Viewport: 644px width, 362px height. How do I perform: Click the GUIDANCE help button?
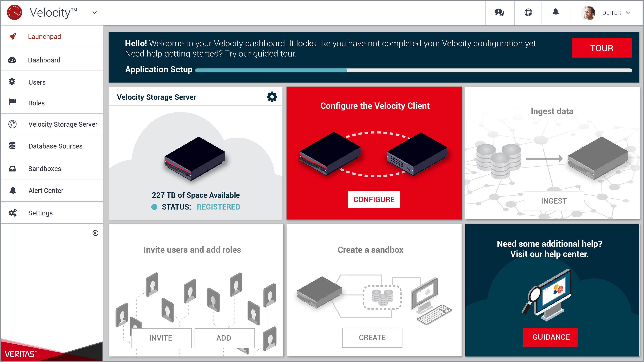coord(551,337)
